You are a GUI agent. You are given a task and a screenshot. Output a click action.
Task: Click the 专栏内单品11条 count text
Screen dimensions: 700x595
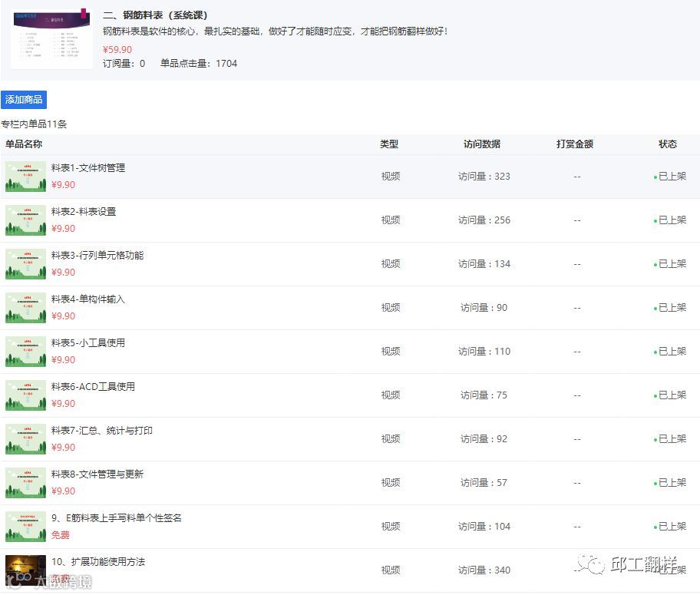pyautogui.click(x=34, y=124)
